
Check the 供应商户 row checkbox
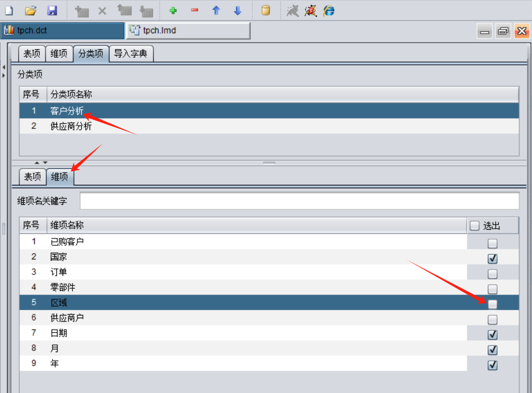492,319
